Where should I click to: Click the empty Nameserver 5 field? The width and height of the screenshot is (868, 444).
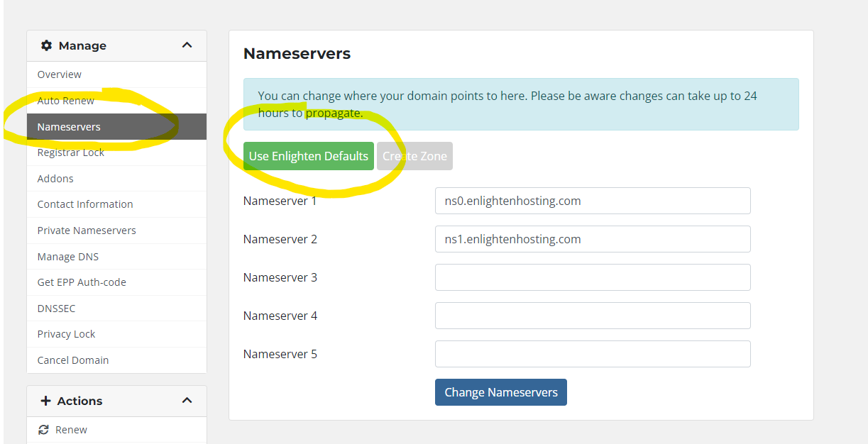pos(593,354)
